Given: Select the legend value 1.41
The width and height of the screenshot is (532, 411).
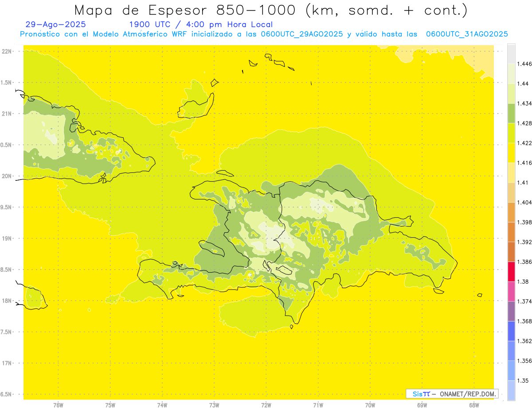Looking at the screenshot, I should 523,182.
